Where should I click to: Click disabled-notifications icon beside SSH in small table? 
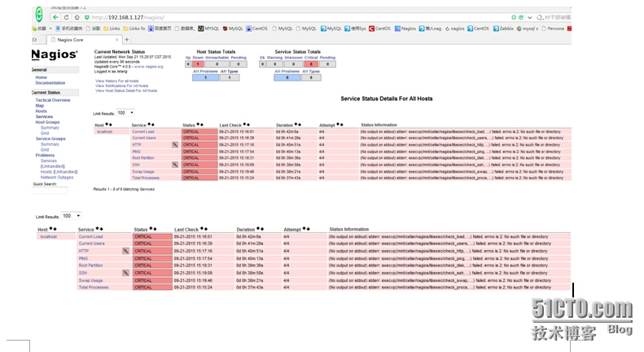point(175,165)
